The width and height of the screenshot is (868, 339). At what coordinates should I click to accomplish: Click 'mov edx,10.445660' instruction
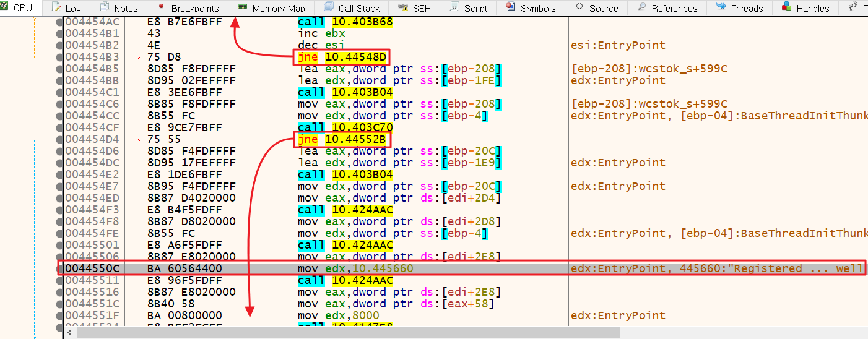[x=355, y=268]
